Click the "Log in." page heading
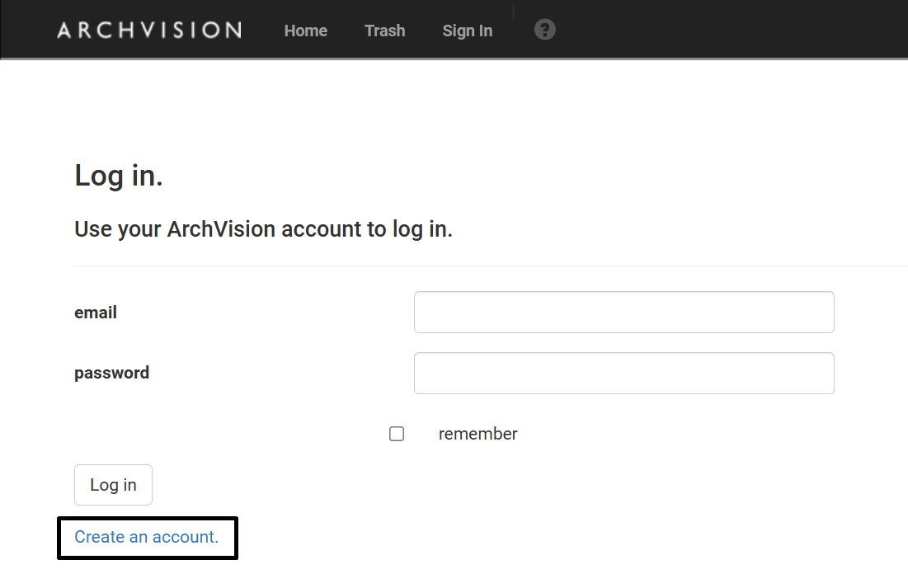The height and width of the screenshot is (588, 908). click(119, 176)
